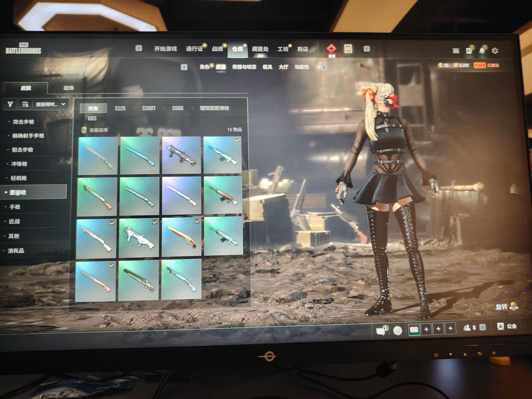
Task: Open the guild emblem icon
Action: click(x=501, y=326)
